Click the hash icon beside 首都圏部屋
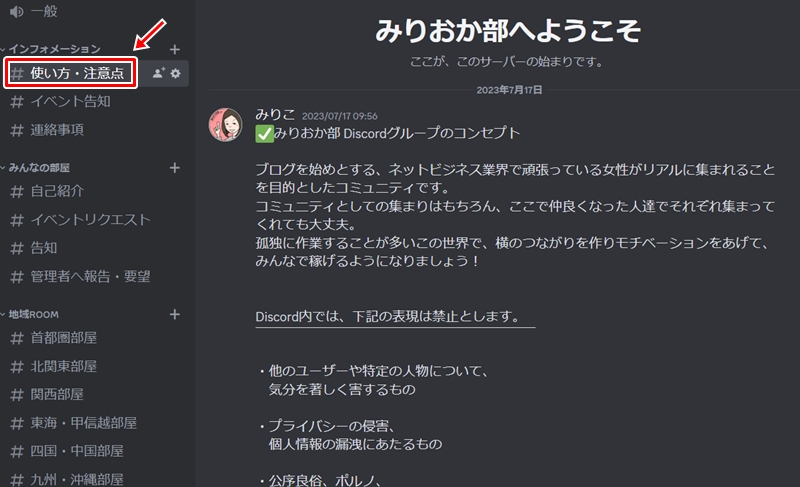 (17, 339)
